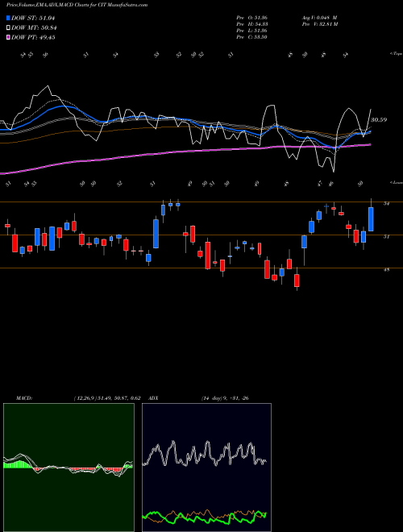Viewport: 403px width, 532px height.
Task: Click the blue DOW ST legend swatch
Action: pos(8,18)
